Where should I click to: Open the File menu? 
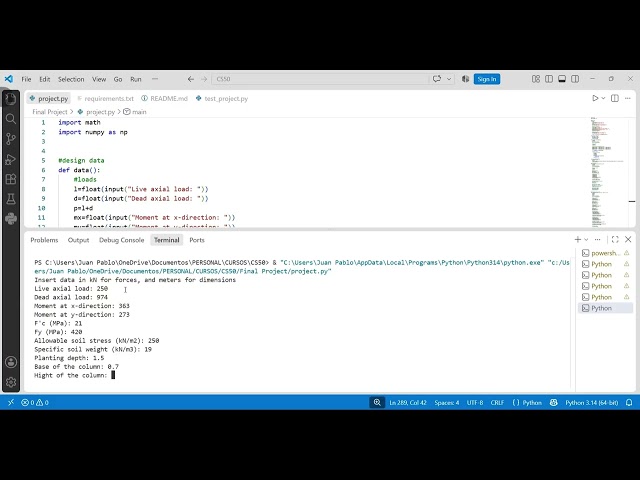tap(26, 79)
